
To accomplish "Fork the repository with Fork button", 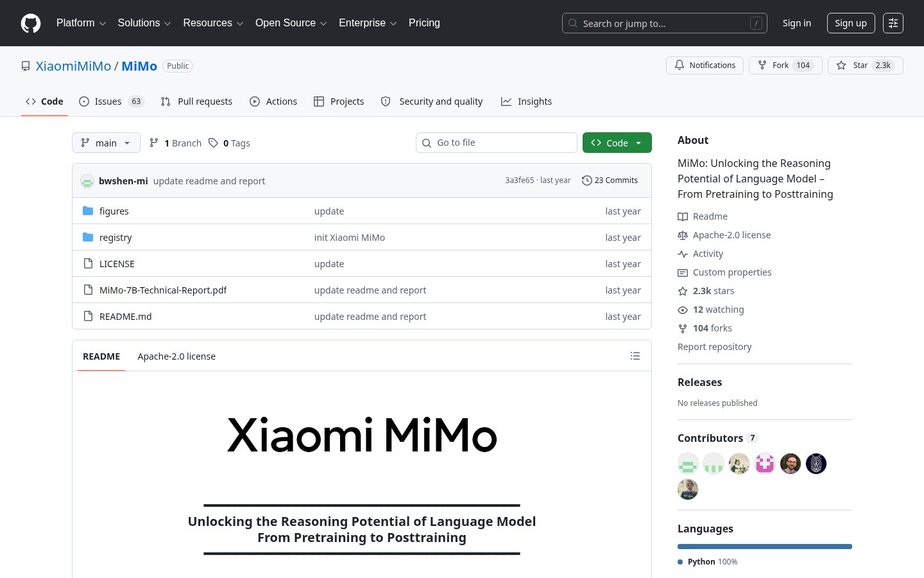I will (x=785, y=66).
